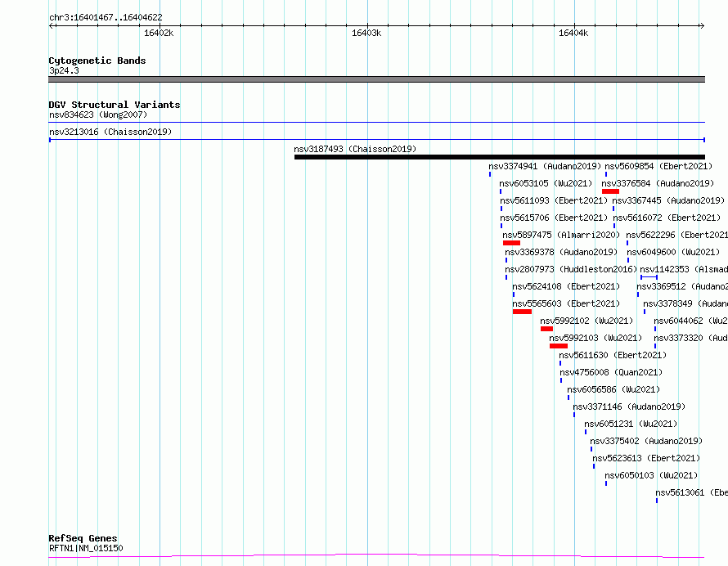Click red bar under nsv5992102
The width and height of the screenshot is (728, 566).
pyautogui.click(x=547, y=329)
